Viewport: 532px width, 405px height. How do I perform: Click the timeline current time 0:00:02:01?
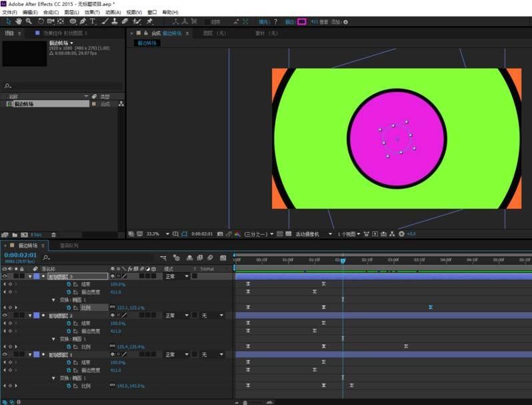pos(21,255)
